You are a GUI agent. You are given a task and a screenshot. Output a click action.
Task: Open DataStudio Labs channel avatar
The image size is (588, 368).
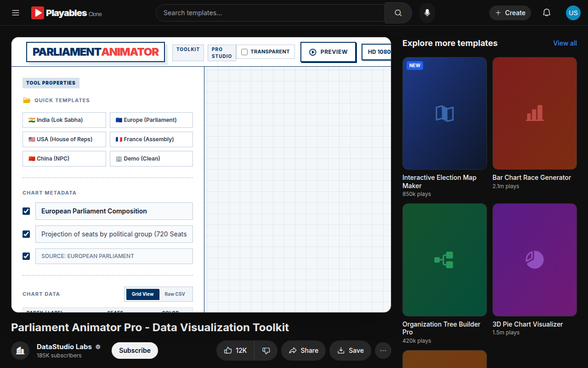20,351
